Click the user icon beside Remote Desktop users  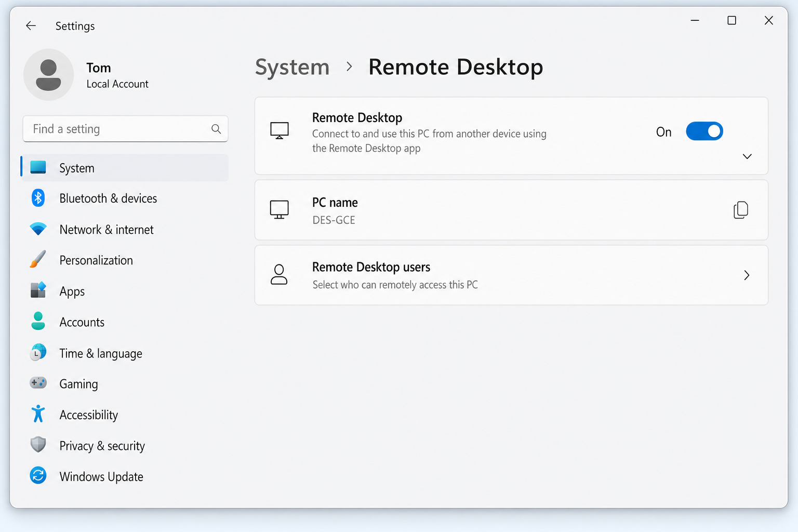tap(279, 274)
